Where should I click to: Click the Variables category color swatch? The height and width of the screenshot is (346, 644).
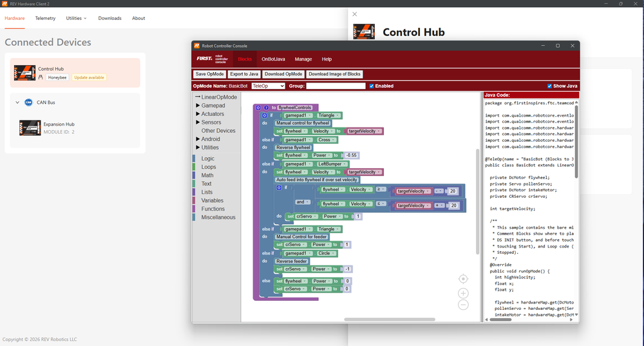[194, 200]
